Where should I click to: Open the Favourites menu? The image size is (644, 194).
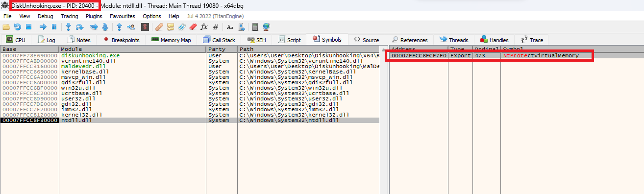pos(123,16)
